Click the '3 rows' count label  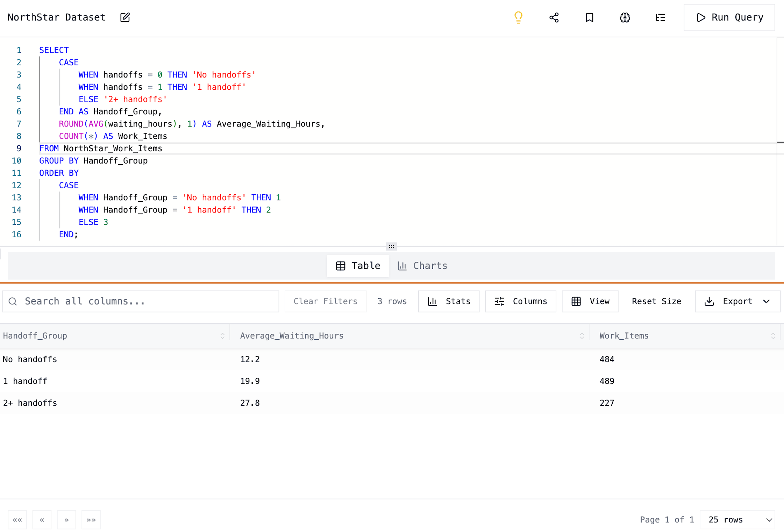(x=392, y=301)
